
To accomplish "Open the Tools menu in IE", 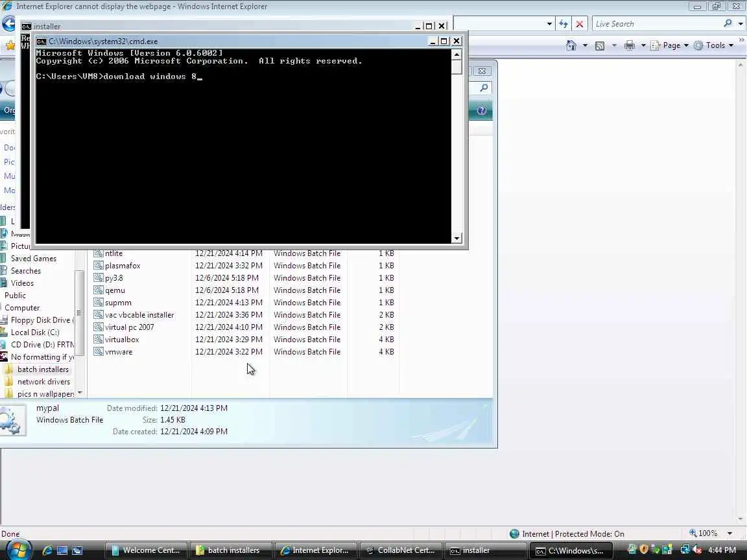I will click(x=714, y=45).
